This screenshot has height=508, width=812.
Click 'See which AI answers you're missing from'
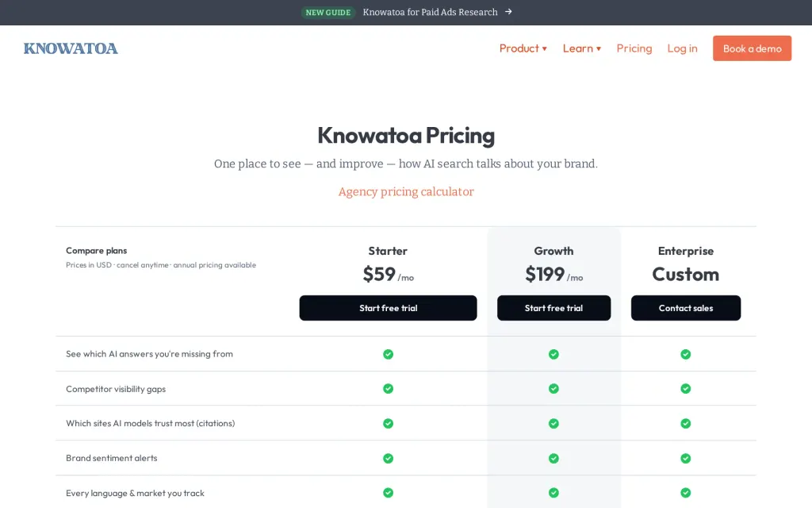point(149,354)
